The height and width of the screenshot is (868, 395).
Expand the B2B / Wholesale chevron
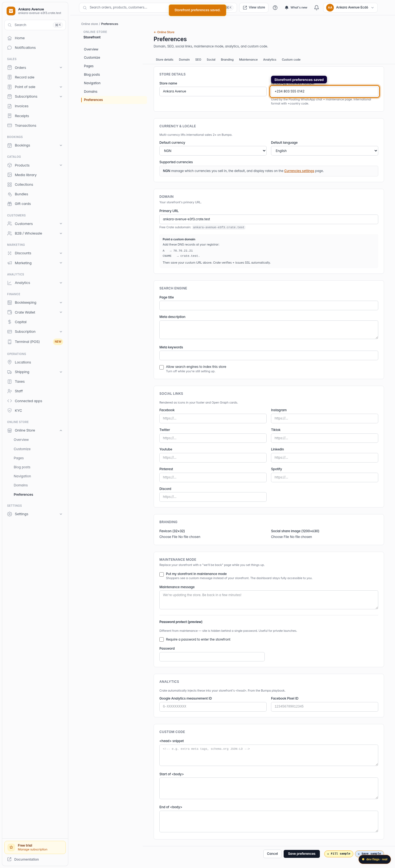[61, 233]
